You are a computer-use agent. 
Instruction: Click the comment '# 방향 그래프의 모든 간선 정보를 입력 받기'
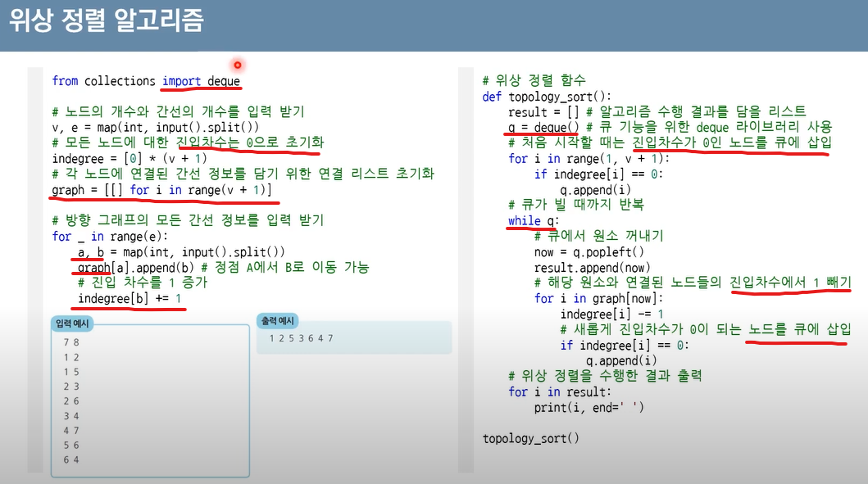point(188,220)
